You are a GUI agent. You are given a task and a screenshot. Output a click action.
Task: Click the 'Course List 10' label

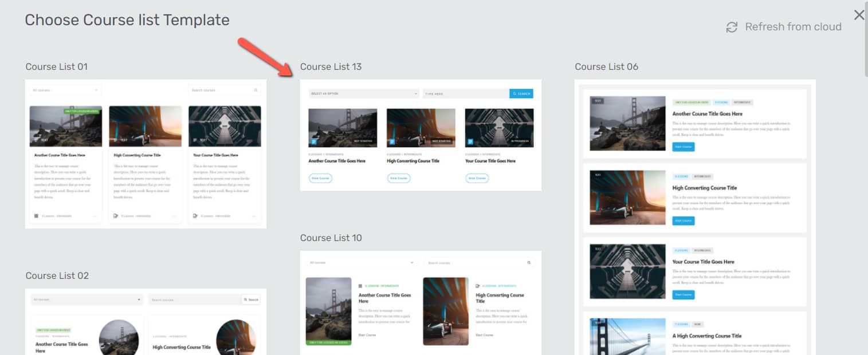(x=331, y=238)
